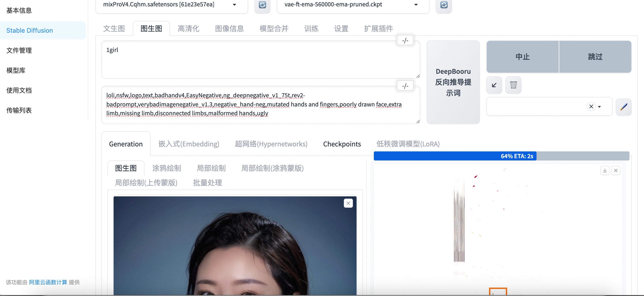
Task: Clear the selected styles with X icon
Action: [x=591, y=107]
